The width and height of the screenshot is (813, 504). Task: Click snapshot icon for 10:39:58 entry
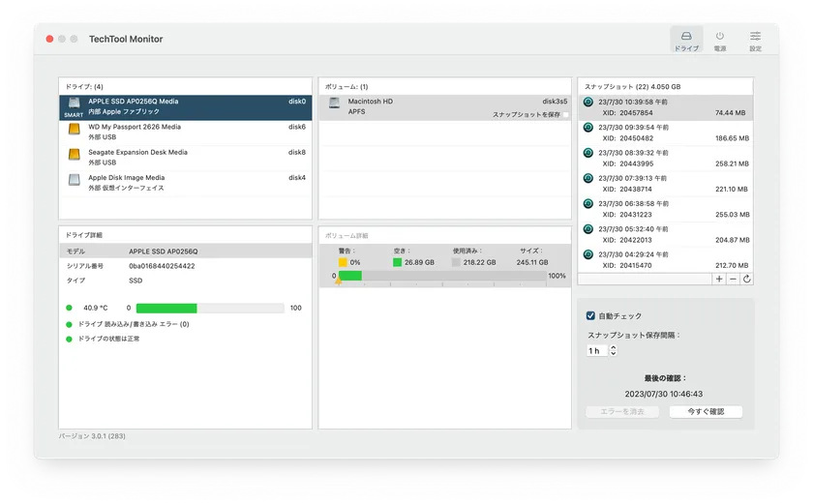pyautogui.click(x=588, y=102)
